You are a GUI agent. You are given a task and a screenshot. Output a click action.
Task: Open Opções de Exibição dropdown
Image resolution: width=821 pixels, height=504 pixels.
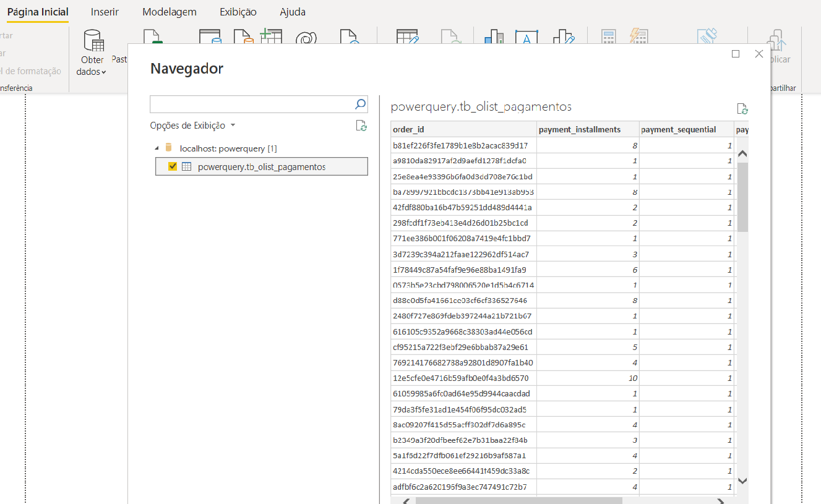coord(193,126)
